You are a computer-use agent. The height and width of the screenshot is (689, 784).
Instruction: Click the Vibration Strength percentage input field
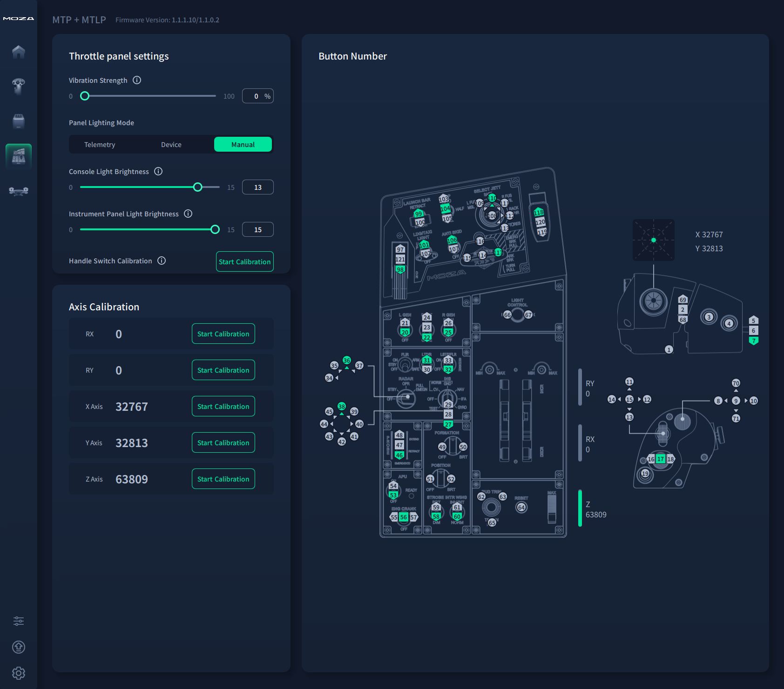[256, 96]
